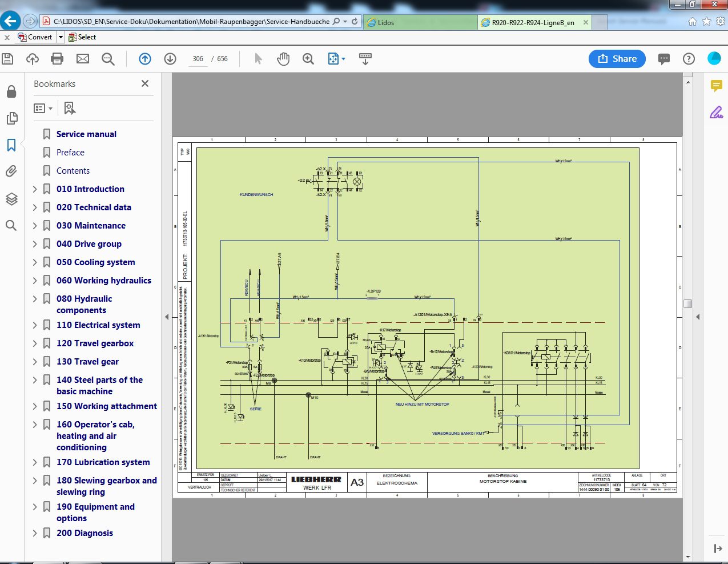Image resolution: width=728 pixels, height=564 pixels.
Task: Open the Home icon in browser
Action: click(693, 22)
